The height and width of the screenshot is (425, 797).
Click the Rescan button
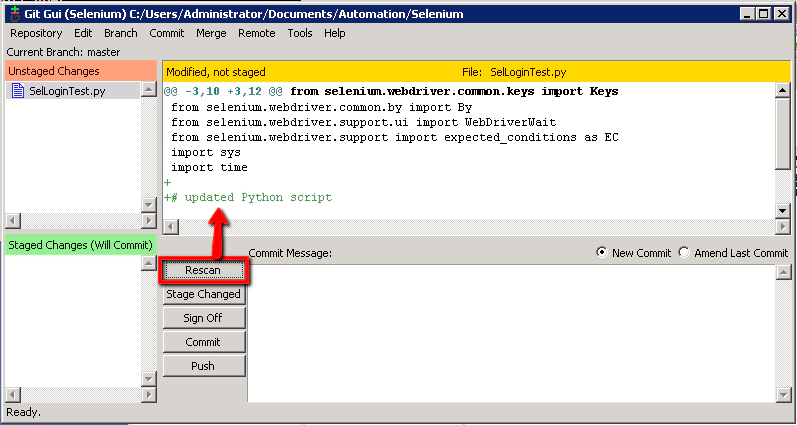point(203,270)
